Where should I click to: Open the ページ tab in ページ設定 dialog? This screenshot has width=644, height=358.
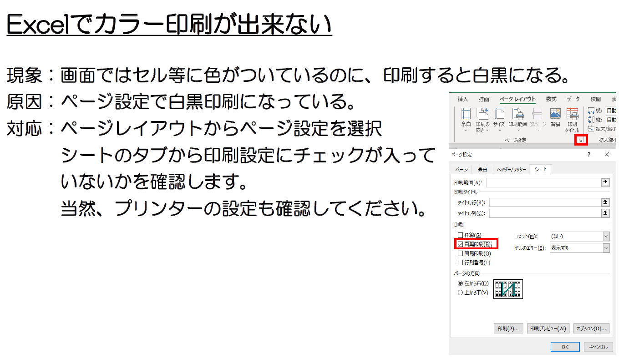point(461,169)
